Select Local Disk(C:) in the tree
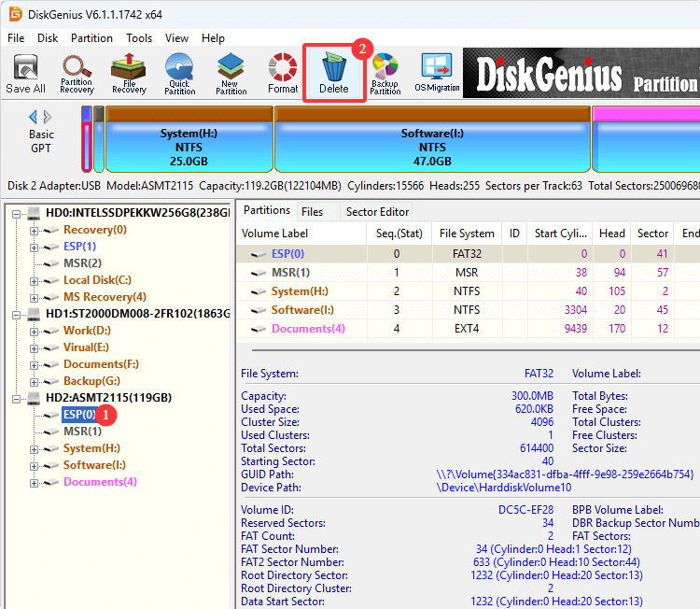 click(x=97, y=280)
